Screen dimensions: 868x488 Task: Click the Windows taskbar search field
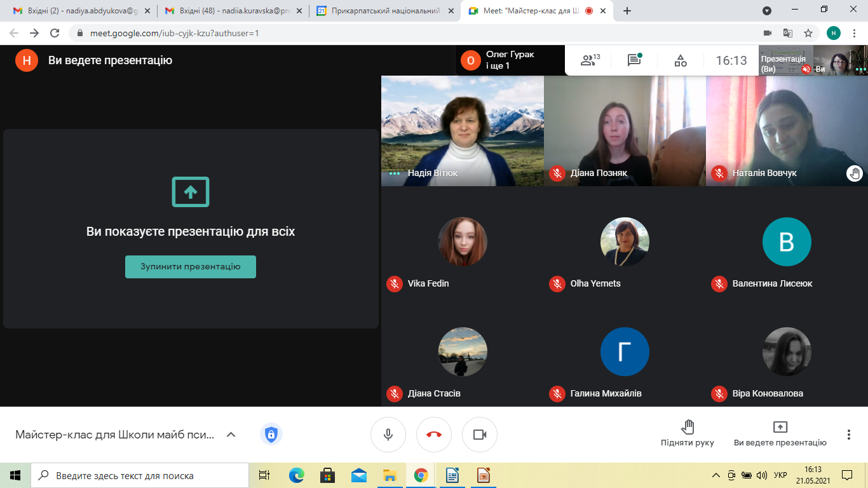(x=141, y=475)
